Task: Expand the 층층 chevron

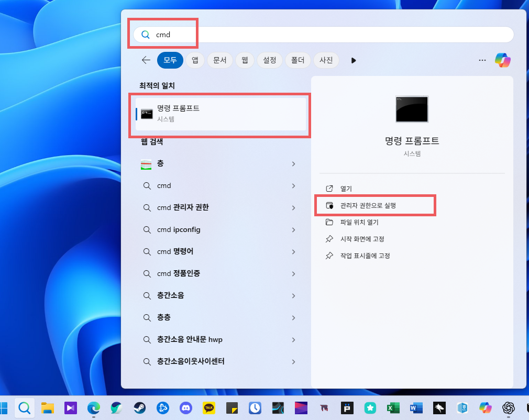Action: pos(293,318)
